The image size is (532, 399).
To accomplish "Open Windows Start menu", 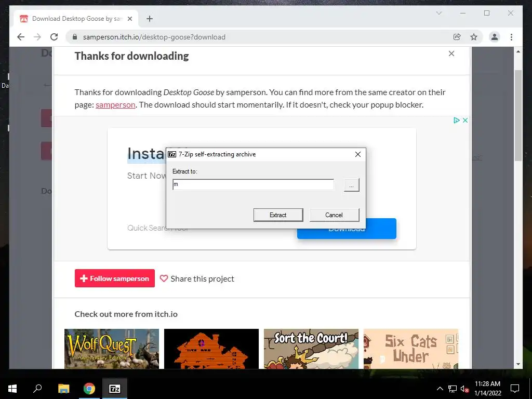I will click(x=12, y=389).
